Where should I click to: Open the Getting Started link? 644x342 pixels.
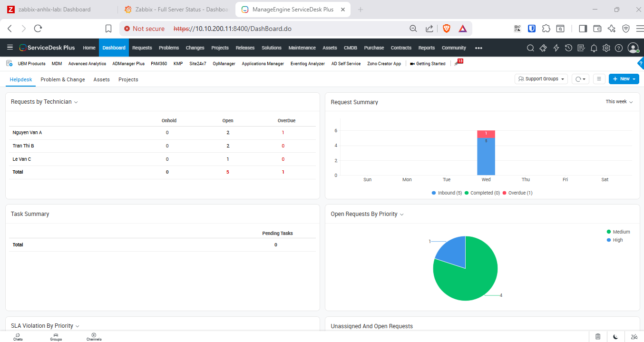[x=430, y=64]
